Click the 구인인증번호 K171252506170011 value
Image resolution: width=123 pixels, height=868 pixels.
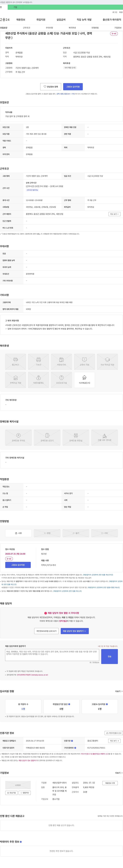click(x=96, y=748)
